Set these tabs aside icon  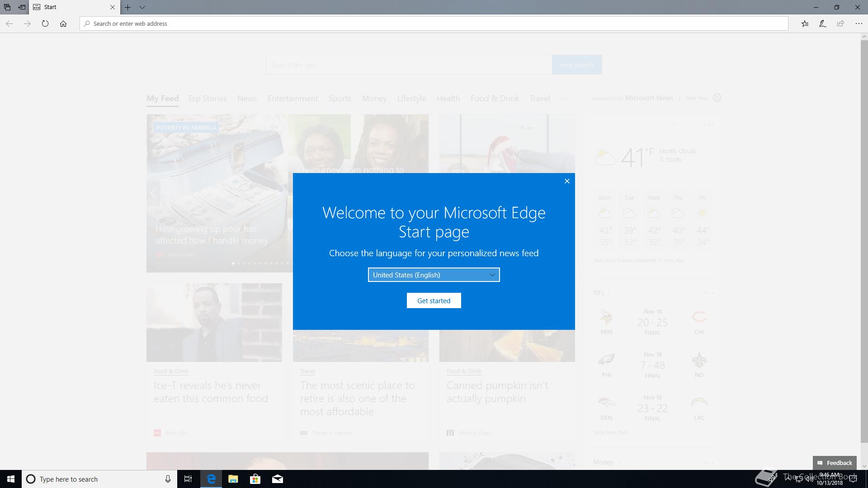pos(22,7)
